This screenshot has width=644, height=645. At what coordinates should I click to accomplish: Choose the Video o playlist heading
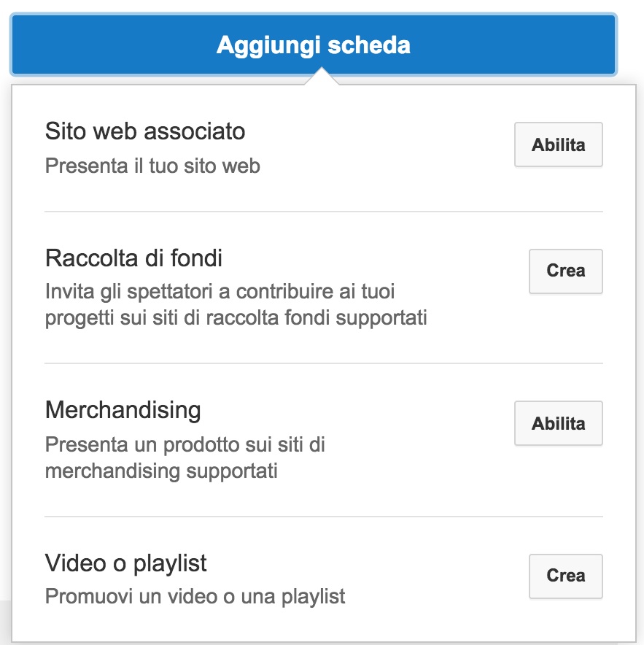tap(126, 563)
